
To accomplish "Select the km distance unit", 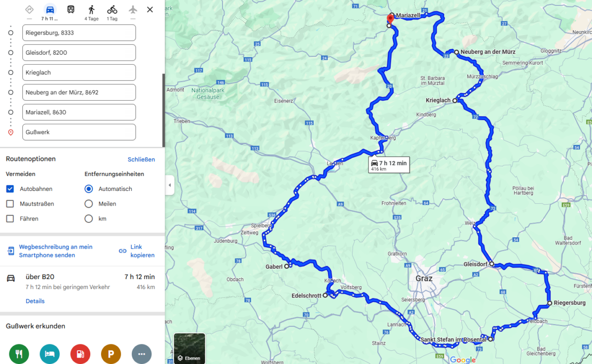I will tap(89, 218).
